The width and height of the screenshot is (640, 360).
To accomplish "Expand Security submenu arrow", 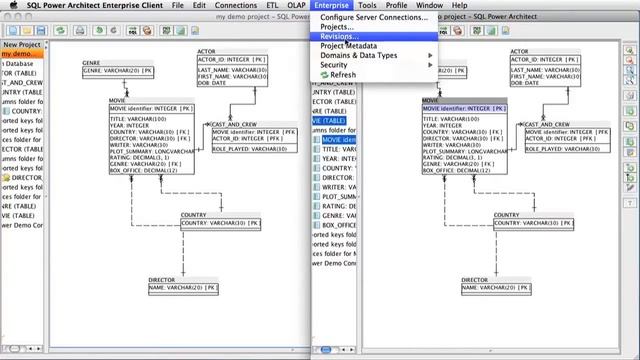I will pyautogui.click(x=430, y=65).
